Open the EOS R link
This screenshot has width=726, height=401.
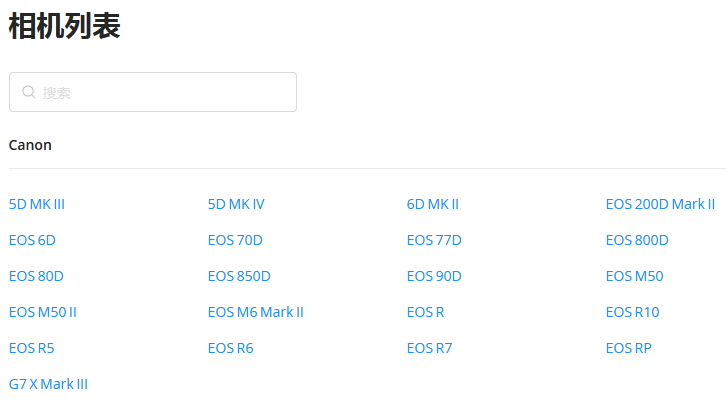click(x=426, y=312)
